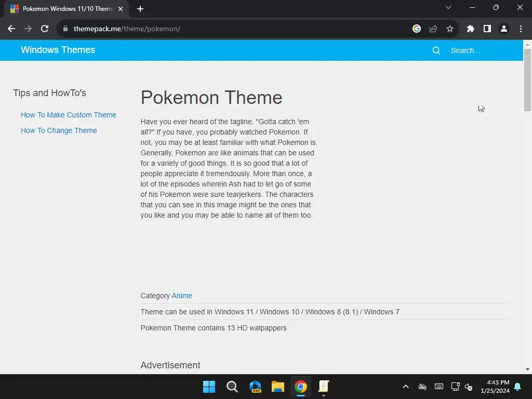
Task: Minimize the Chrome window
Action: point(472,7)
